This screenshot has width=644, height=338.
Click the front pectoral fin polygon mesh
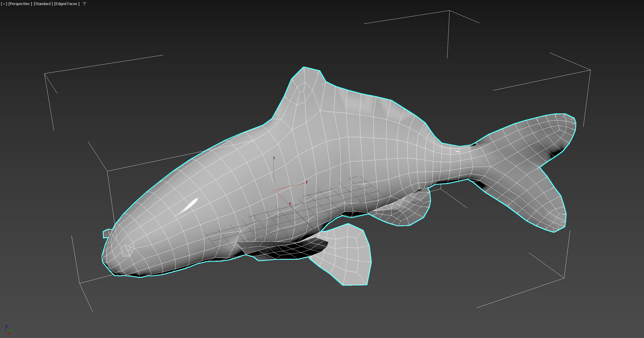click(x=347, y=255)
